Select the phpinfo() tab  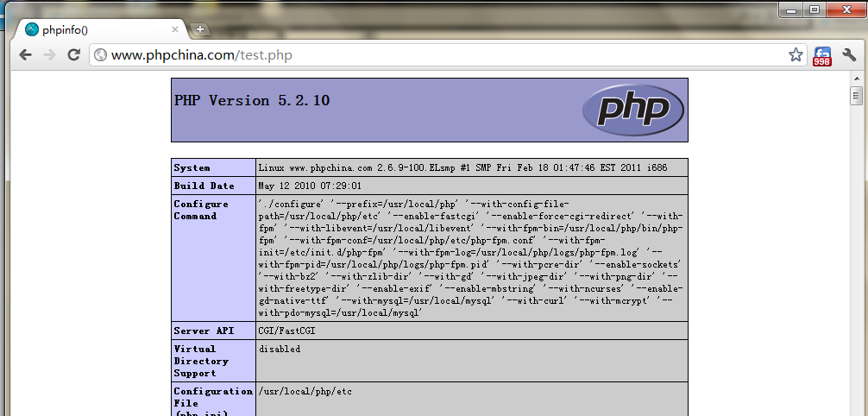click(x=103, y=29)
